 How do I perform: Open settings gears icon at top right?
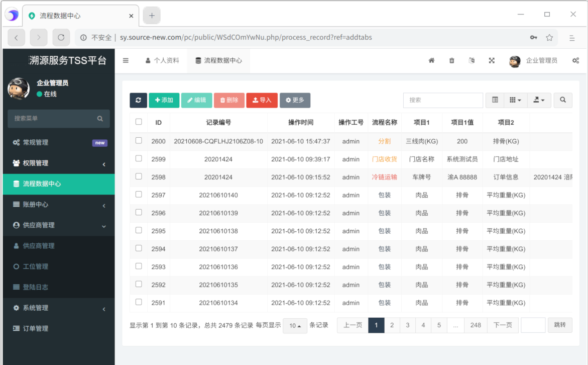pos(575,60)
